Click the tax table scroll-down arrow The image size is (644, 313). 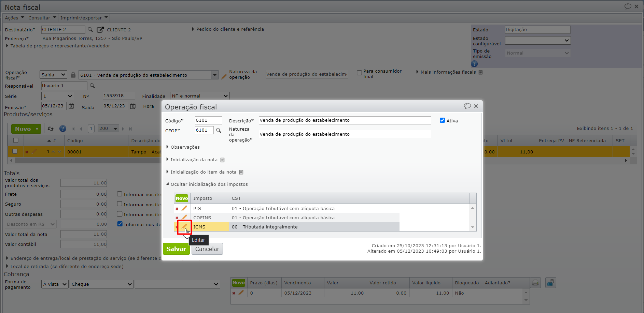tap(473, 227)
